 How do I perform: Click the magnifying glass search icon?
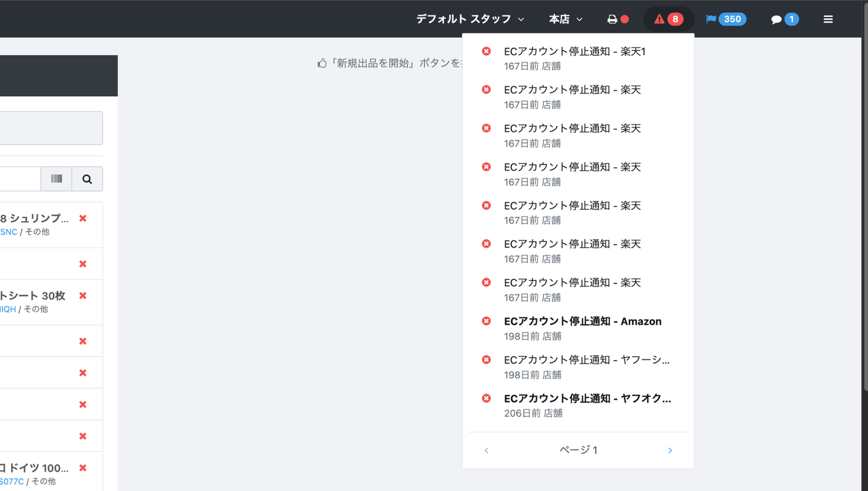click(x=86, y=178)
